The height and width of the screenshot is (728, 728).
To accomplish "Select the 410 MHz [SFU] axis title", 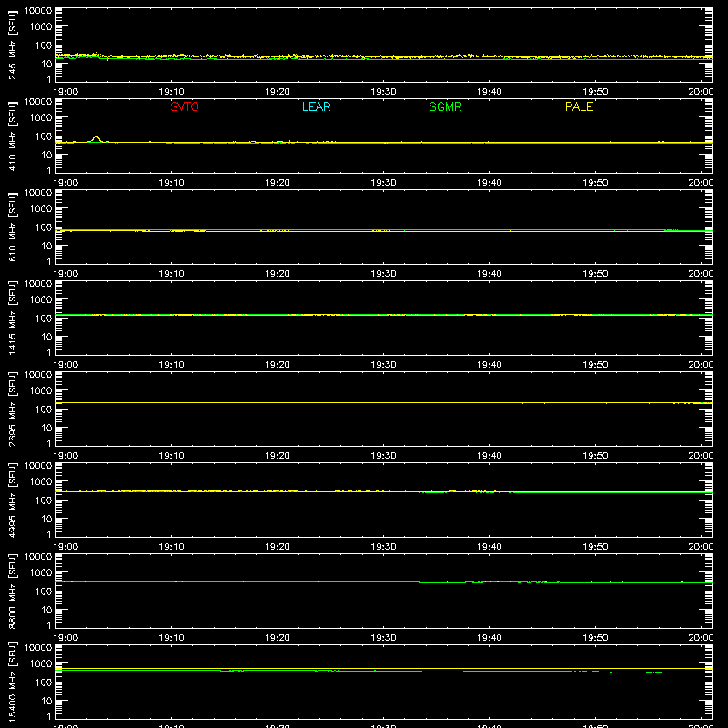I will coord(12,136).
